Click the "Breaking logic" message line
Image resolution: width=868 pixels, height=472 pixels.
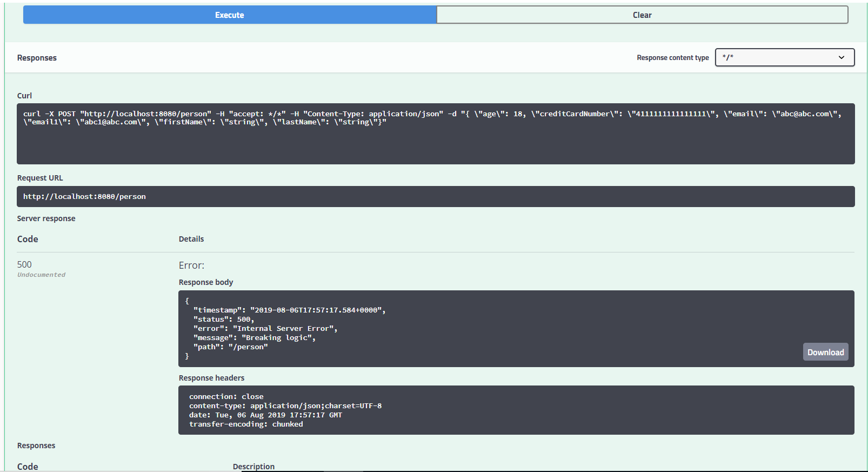(254, 338)
